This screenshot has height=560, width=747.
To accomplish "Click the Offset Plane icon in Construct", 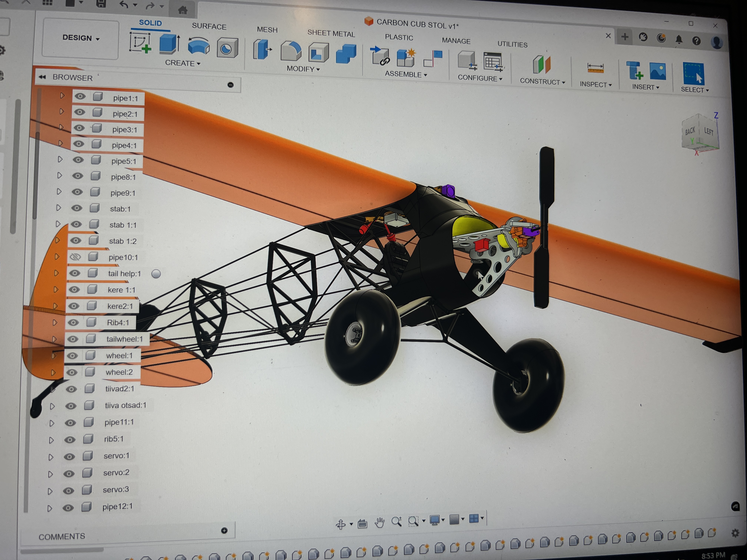I will pos(541,64).
